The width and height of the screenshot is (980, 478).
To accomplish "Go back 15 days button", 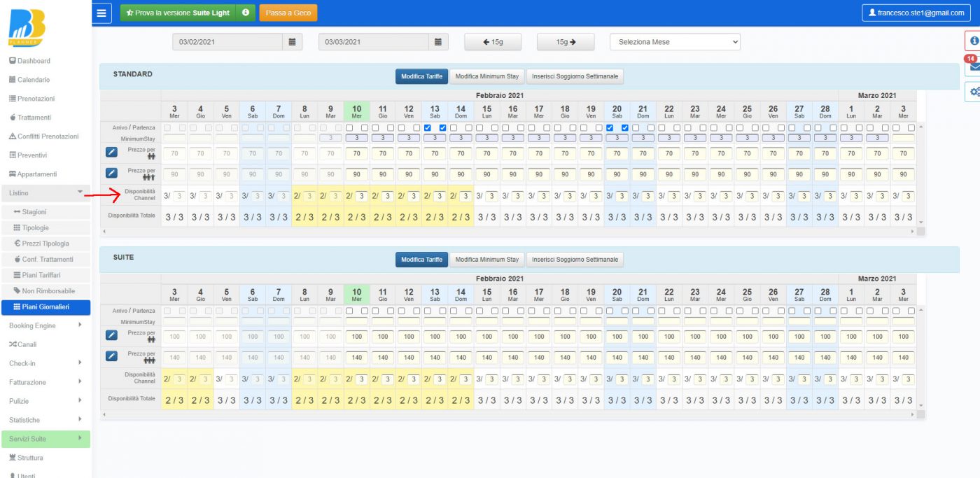I will click(493, 42).
